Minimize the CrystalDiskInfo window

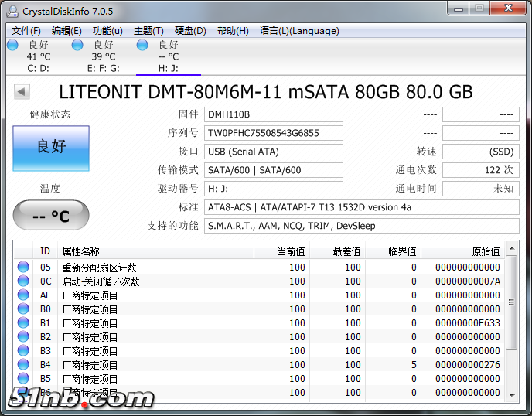coord(459,9)
